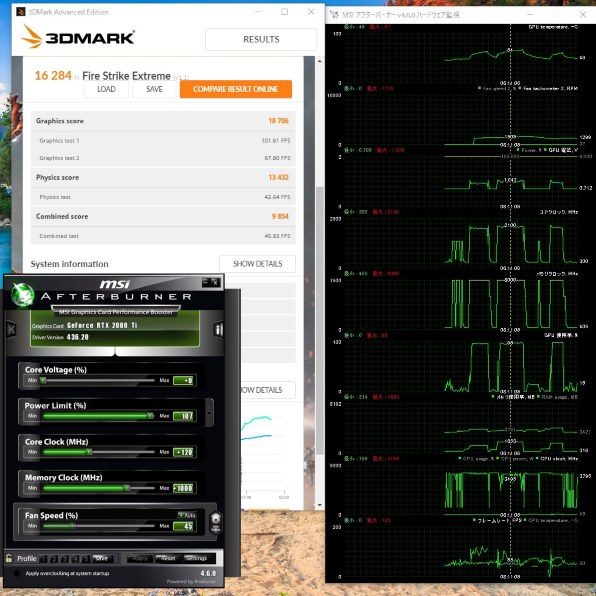The height and width of the screenshot is (596, 596).
Task: Click the lower SHOW DETAILS button
Action: click(268, 390)
